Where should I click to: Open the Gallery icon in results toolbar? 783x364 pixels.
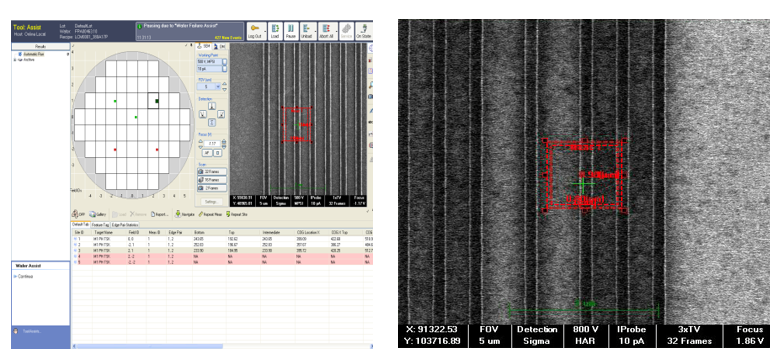click(x=98, y=214)
